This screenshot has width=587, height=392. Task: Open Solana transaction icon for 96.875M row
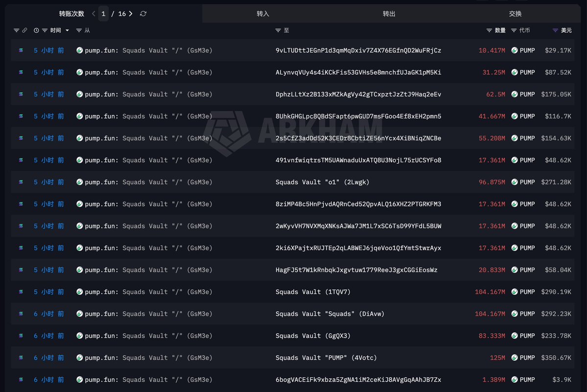click(21, 182)
